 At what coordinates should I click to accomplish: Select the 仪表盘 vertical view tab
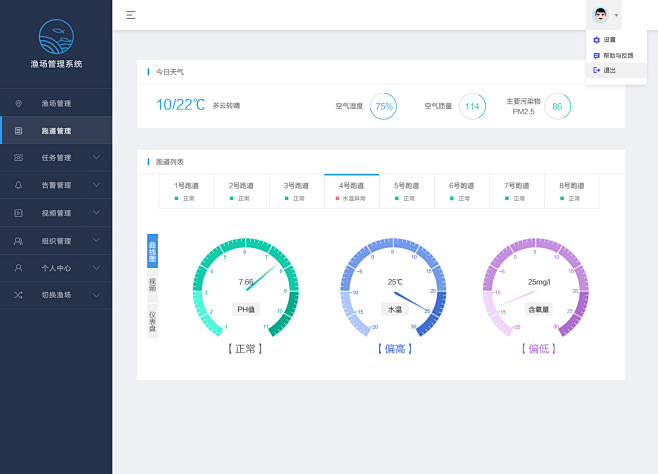(152, 320)
